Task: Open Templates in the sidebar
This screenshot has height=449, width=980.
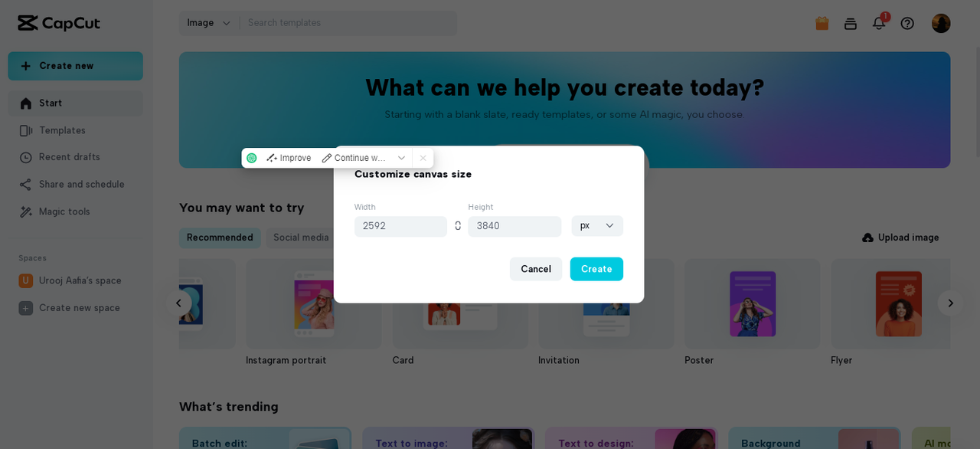Action: coord(62,130)
